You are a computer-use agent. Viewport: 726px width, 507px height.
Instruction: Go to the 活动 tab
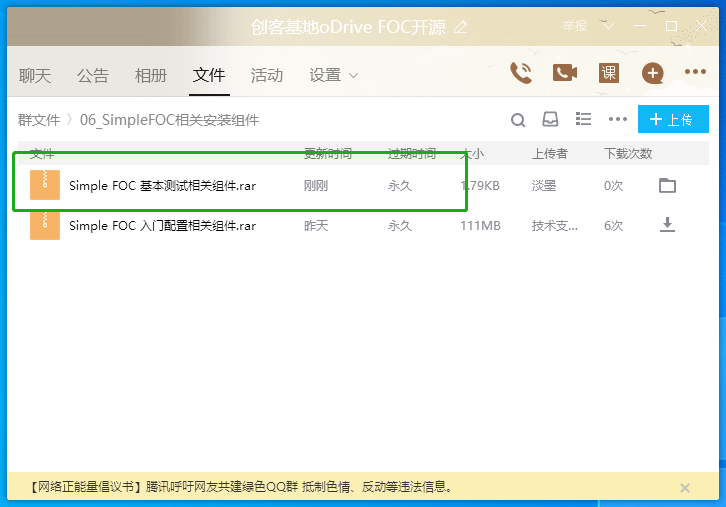point(267,75)
